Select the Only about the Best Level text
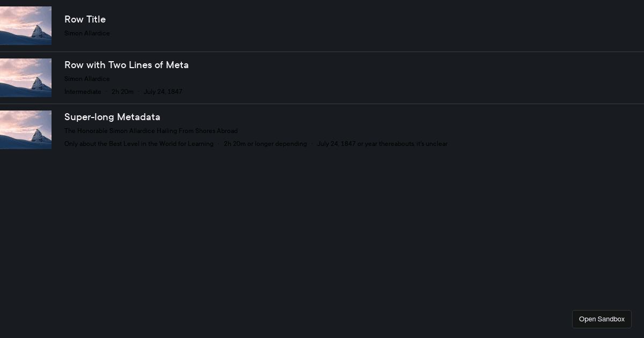Screen dimensions: 644x338 coord(139,144)
